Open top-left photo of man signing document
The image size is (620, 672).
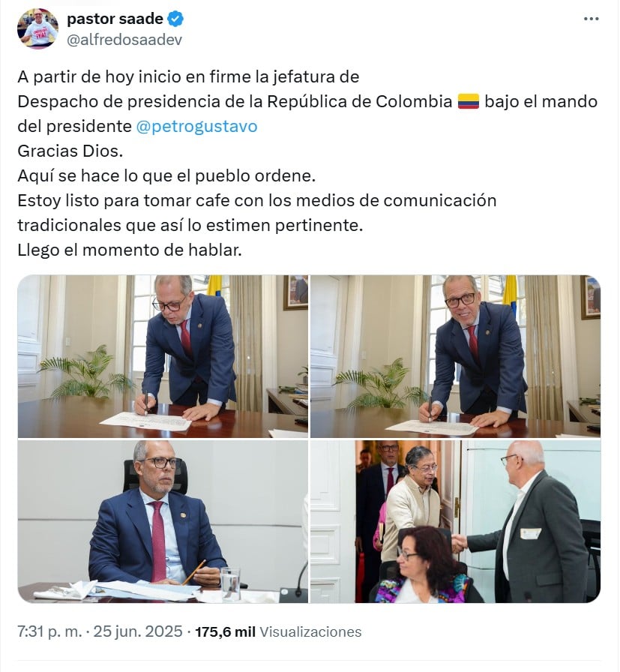coord(163,356)
